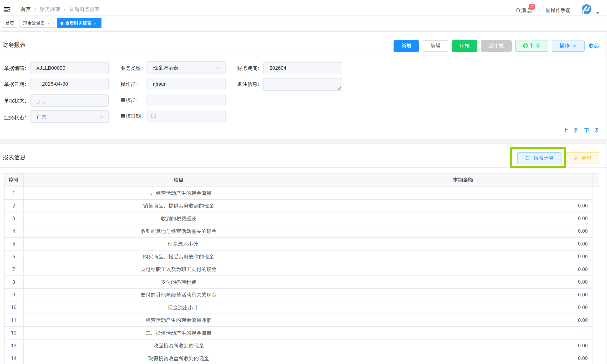This screenshot has height=364, width=607.
Task: Select row 现金流出小计
Action: 298,308
